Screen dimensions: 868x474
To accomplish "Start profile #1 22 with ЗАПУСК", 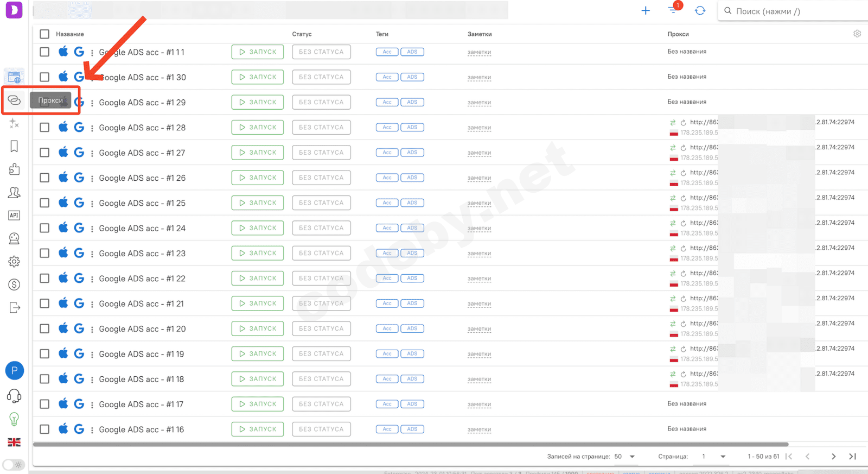I will [258, 278].
